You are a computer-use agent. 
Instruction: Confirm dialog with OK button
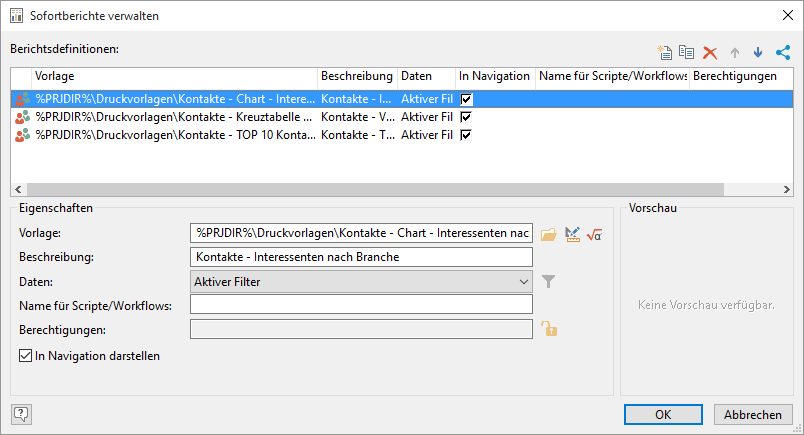[x=663, y=415]
